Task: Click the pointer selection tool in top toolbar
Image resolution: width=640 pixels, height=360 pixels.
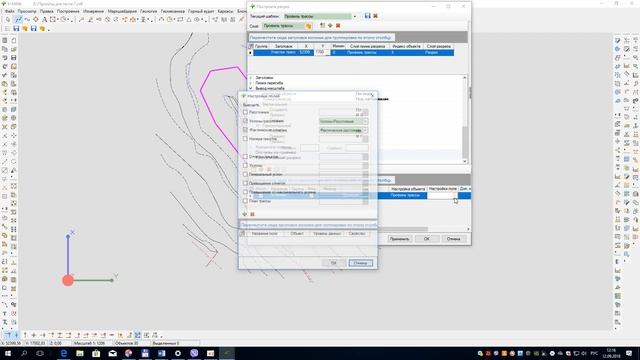Action: [8, 20]
